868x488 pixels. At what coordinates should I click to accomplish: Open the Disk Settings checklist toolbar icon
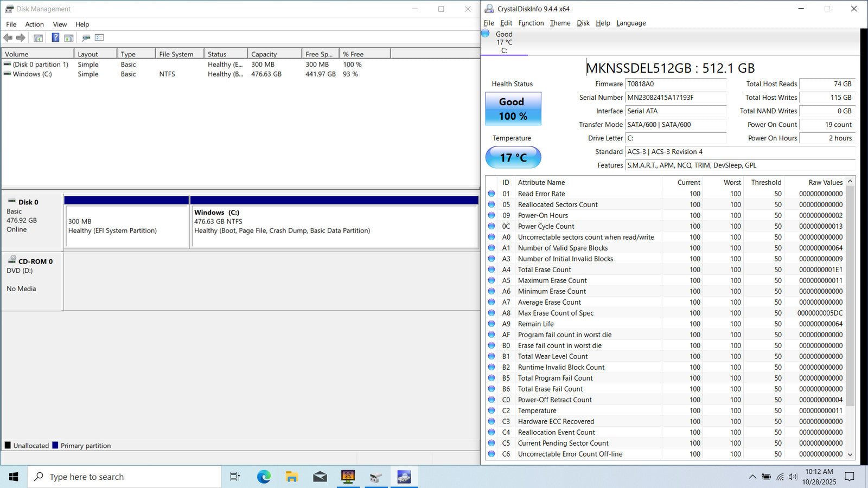click(99, 37)
